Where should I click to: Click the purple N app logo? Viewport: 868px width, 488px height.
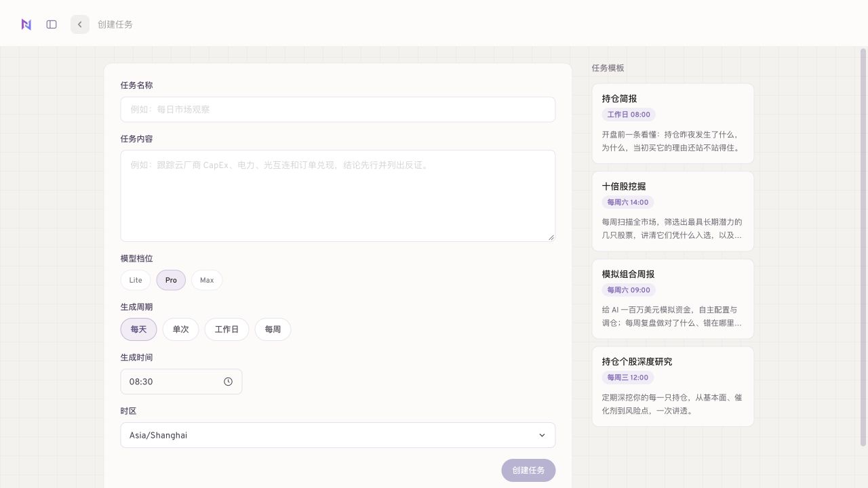click(x=26, y=24)
